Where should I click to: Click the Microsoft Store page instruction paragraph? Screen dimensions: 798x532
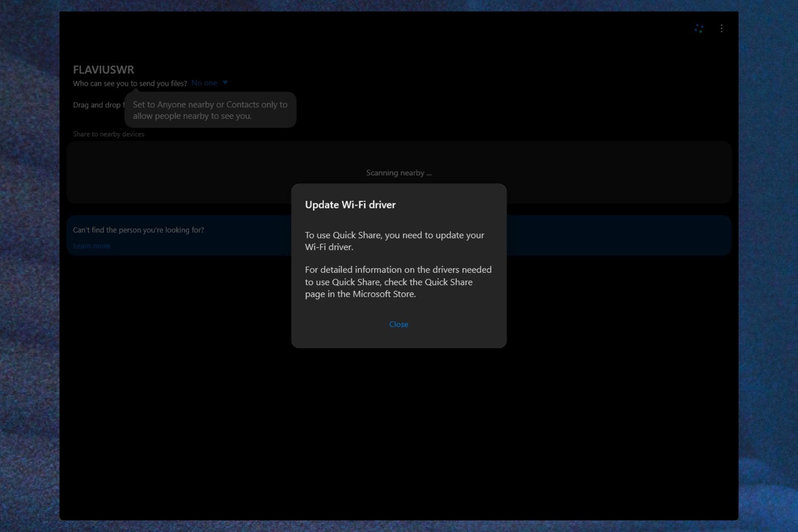point(398,282)
